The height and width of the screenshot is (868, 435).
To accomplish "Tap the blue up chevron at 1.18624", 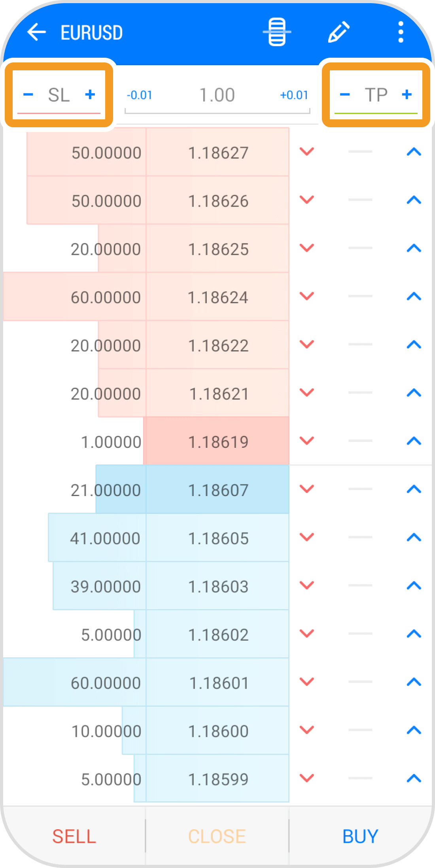I will tap(414, 296).
